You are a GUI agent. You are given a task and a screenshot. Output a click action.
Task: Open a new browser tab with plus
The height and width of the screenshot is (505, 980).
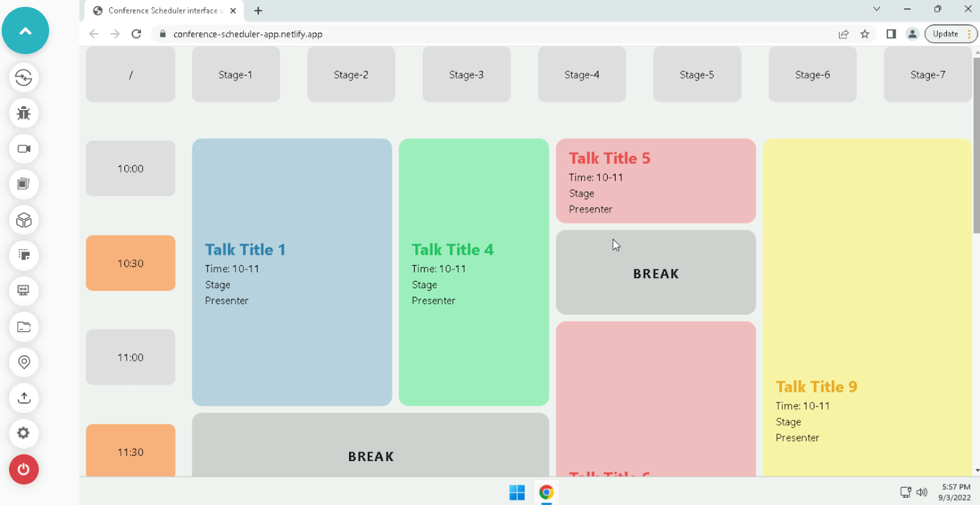258,10
